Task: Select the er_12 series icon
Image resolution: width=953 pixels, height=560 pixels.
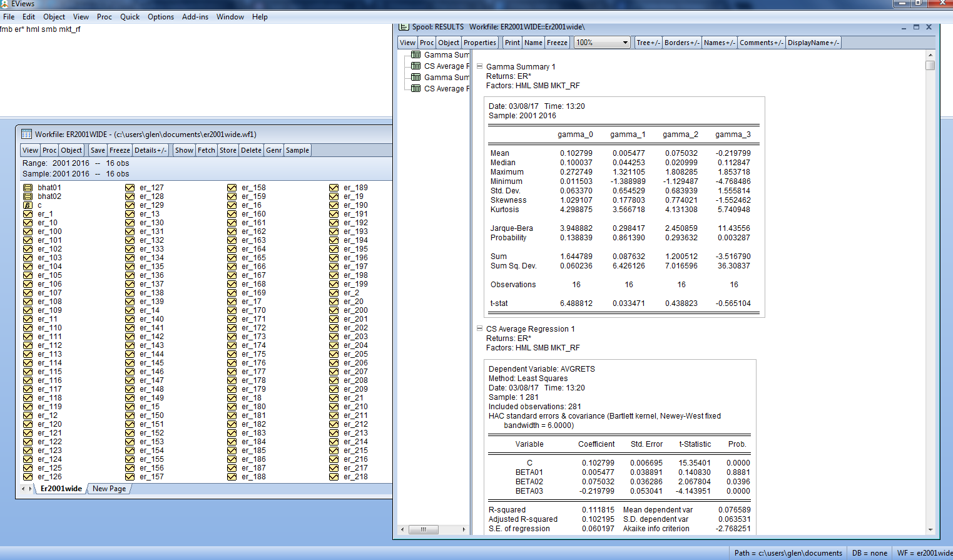Action: [x=28, y=415]
